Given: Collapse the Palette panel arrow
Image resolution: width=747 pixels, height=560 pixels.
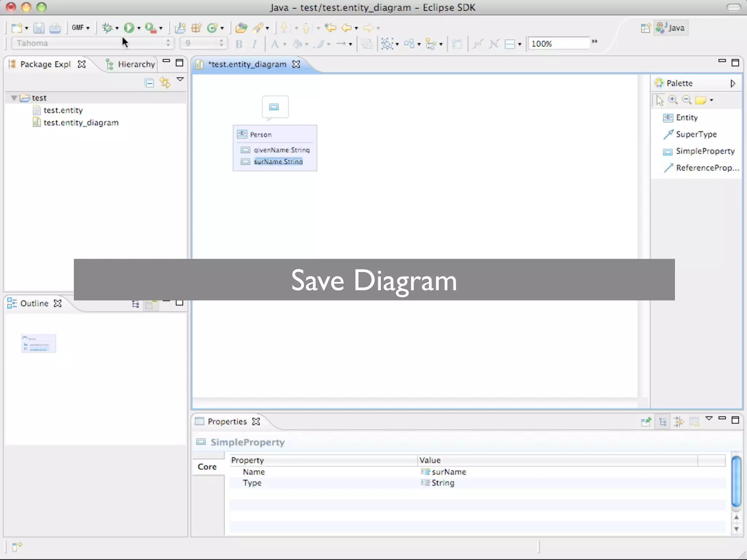Looking at the screenshot, I should point(733,83).
